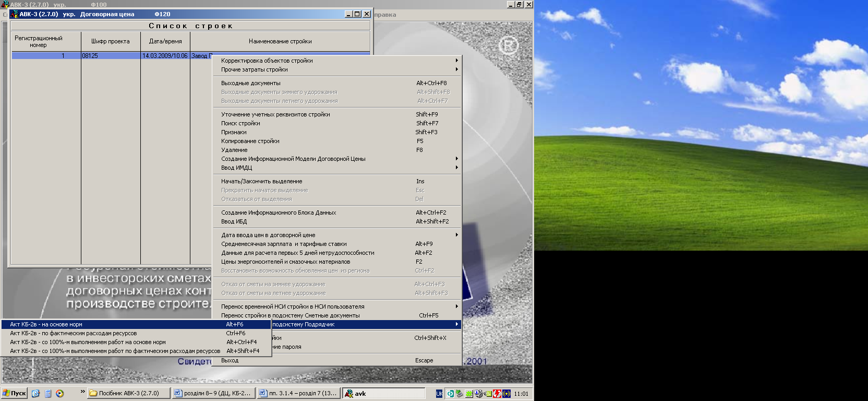868x401 pixels.
Task: Choose Среднемесячная зарплата и тарифные ставки
Action: 337,244
